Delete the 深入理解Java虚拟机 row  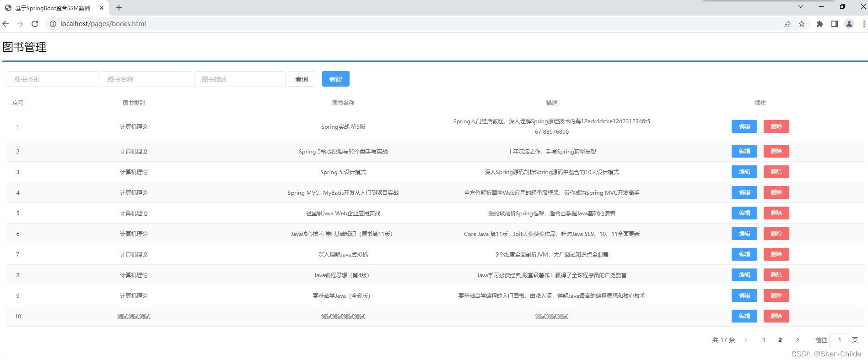[776, 254]
